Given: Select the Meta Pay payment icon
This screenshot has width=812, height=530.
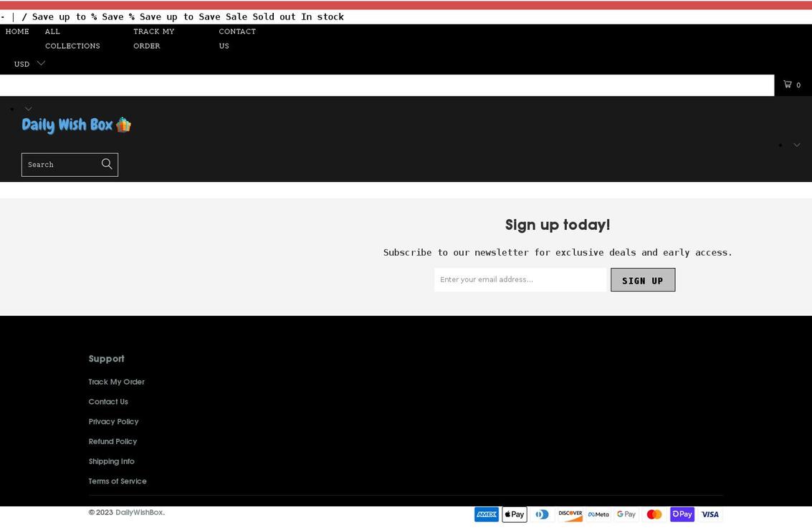Looking at the screenshot, I should (598, 514).
